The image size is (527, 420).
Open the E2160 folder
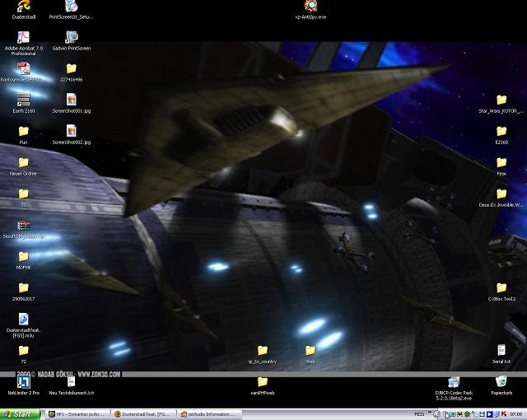click(501, 131)
